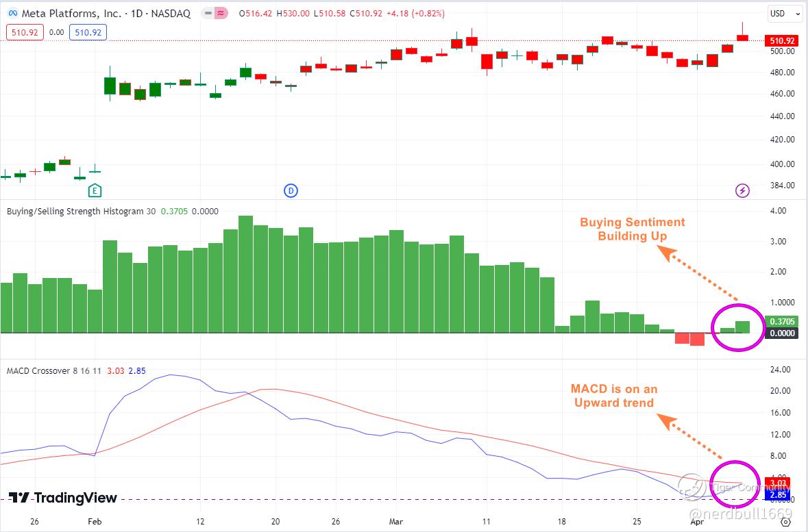Click the 384.00 price scale label
The height and width of the screenshot is (532, 808).
click(x=782, y=185)
